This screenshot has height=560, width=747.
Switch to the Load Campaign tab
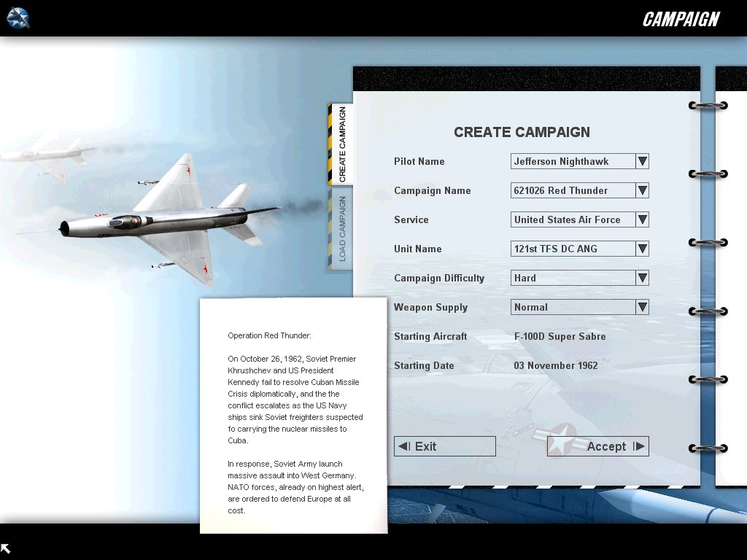[x=341, y=228]
